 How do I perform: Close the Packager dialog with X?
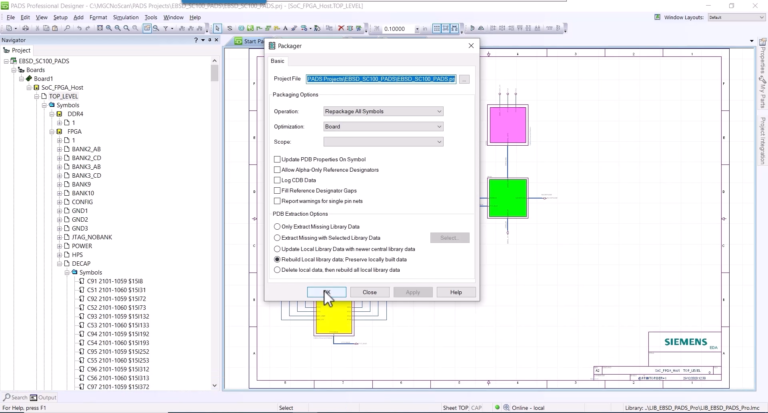click(x=471, y=46)
